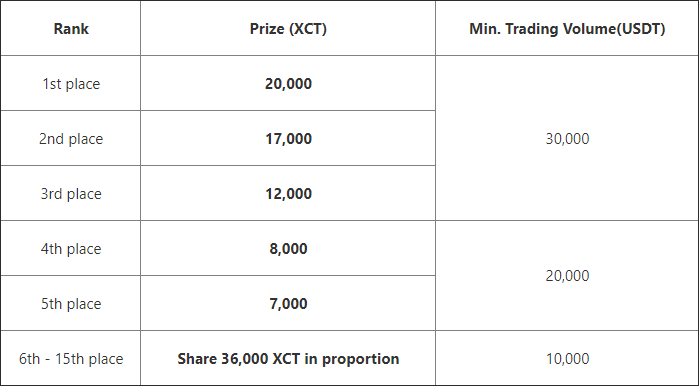Click the Prize (XCT) column header
699x386 pixels.
[288, 28]
